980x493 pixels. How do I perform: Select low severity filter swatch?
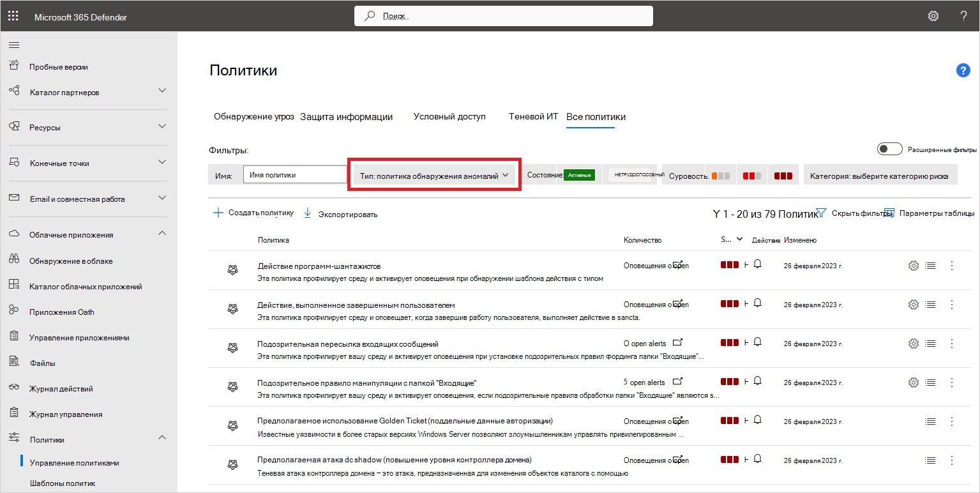[x=721, y=176]
